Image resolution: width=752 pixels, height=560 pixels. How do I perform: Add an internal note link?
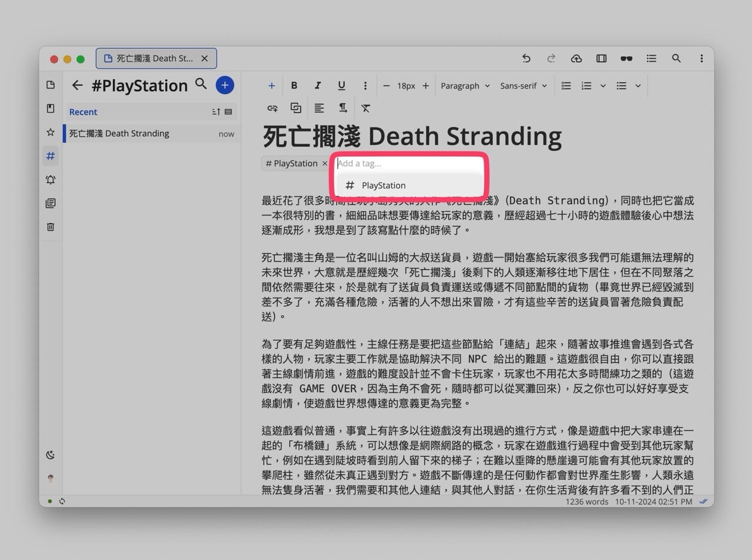click(x=296, y=108)
